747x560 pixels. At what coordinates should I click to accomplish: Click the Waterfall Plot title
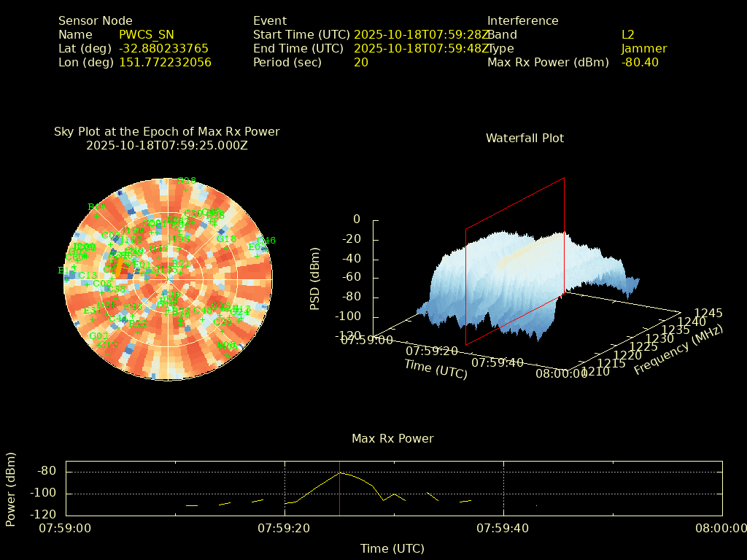click(525, 138)
